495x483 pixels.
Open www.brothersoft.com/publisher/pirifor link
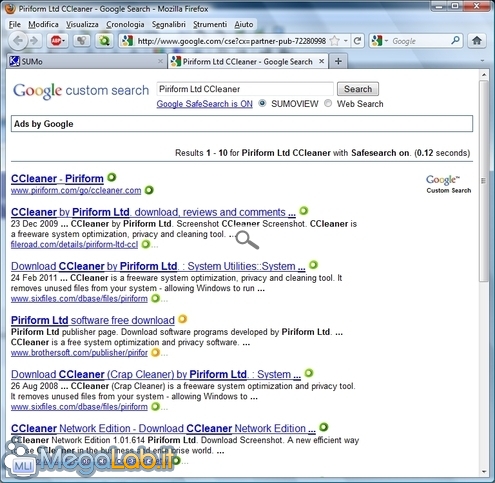click(x=79, y=352)
